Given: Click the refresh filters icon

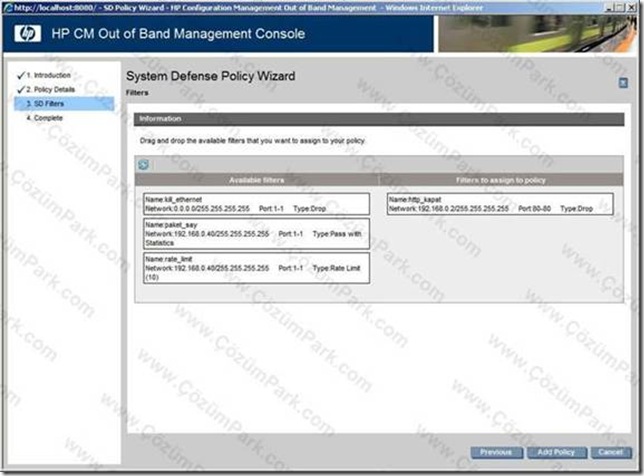Looking at the screenshot, I should (143, 165).
